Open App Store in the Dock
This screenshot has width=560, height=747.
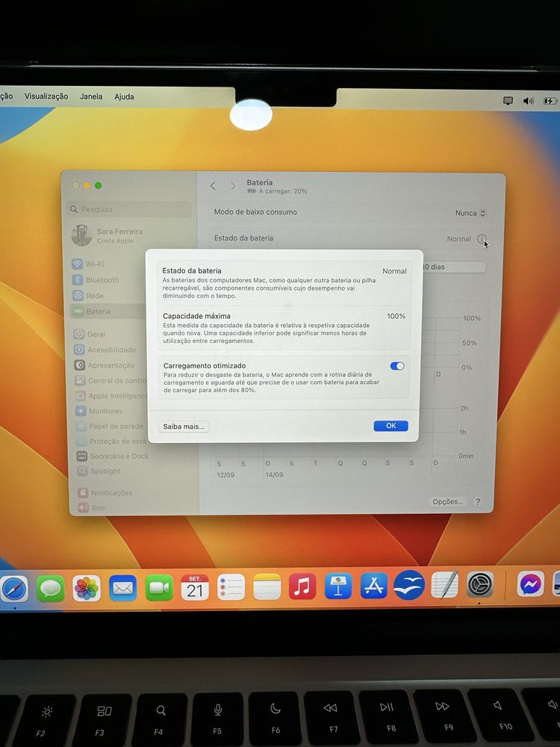[x=374, y=586]
